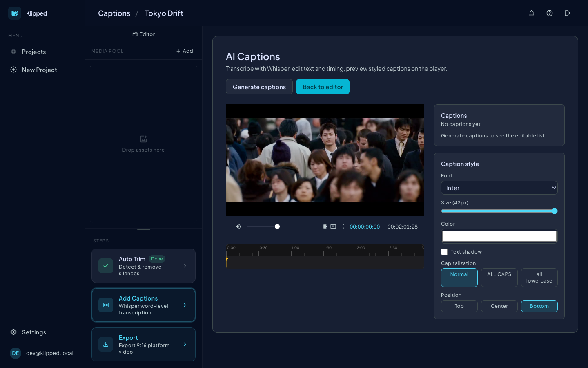Click the timeline ruler at 1:00

[296, 248]
